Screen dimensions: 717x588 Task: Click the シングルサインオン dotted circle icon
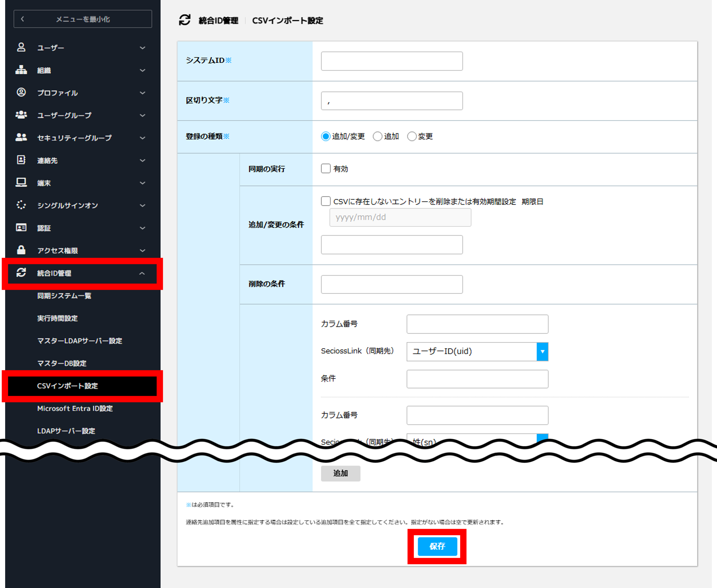(21, 205)
